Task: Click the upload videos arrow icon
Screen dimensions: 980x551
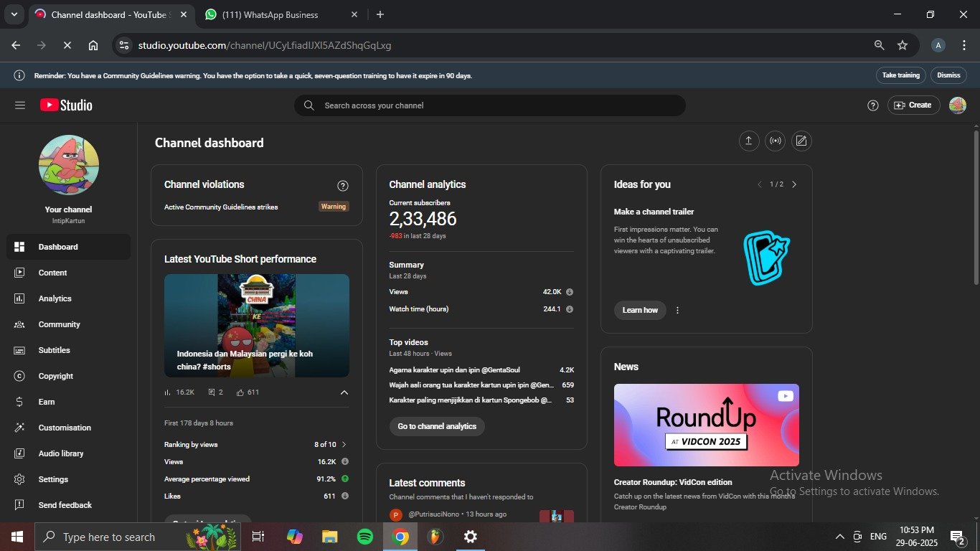Action: click(748, 141)
